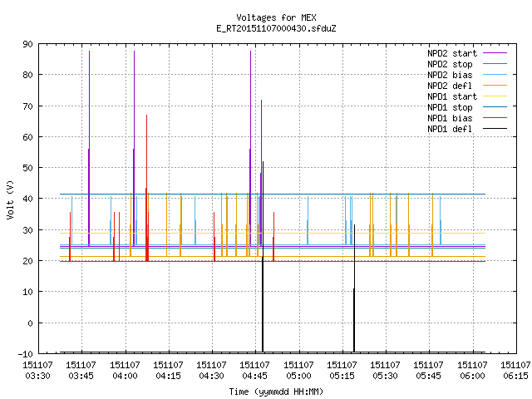Click the y-axis tick value 50
532x399 pixels.
[x=27, y=168]
